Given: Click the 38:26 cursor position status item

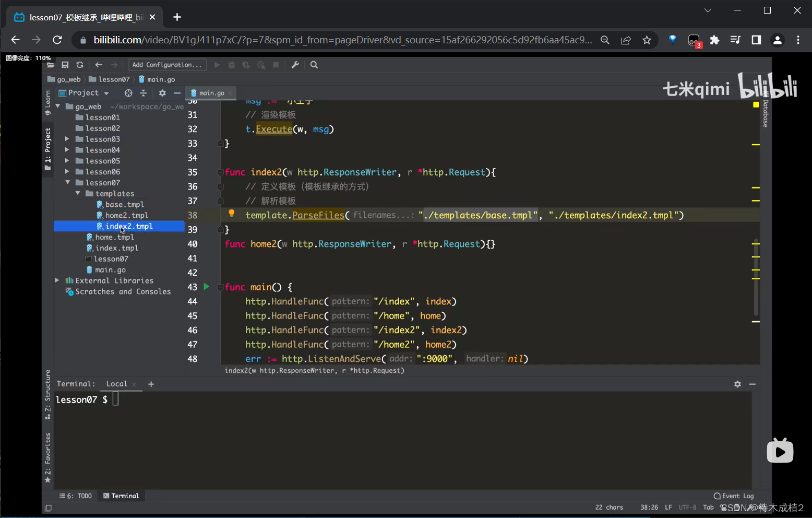Looking at the screenshot, I should 649,507.
